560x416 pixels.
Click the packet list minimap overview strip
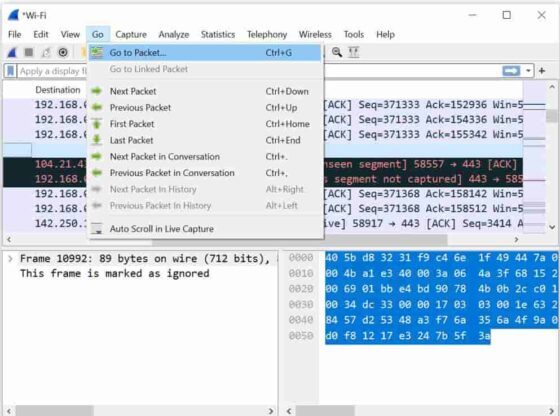tap(534, 157)
